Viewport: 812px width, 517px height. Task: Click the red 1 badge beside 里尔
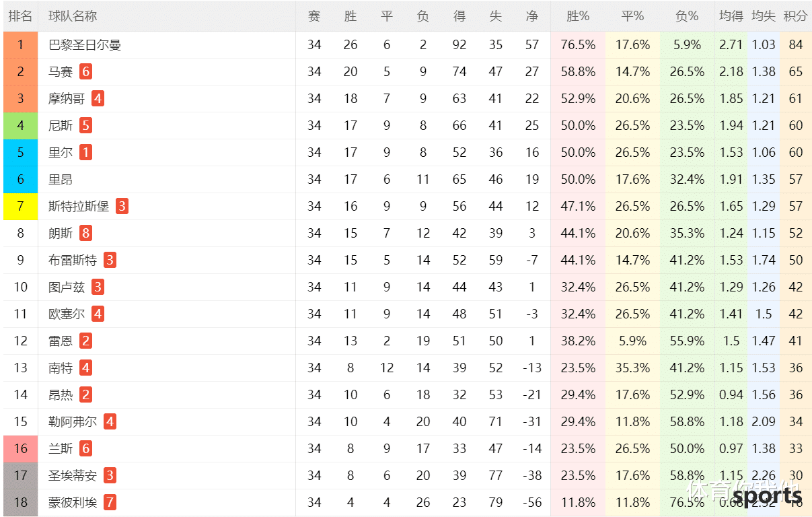click(x=85, y=152)
